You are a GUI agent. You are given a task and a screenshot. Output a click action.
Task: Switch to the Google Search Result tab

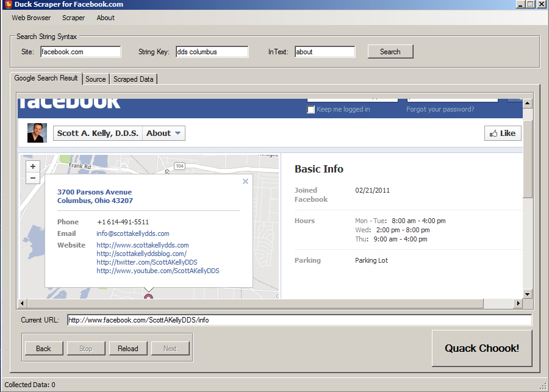(x=46, y=78)
